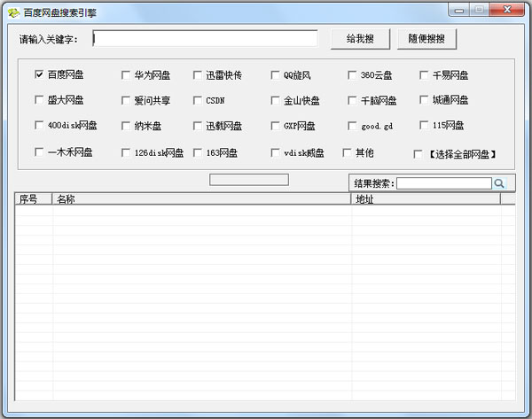Focus the 结果搜索 filter input field
The image size is (532, 419).
[x=444, y=183]
